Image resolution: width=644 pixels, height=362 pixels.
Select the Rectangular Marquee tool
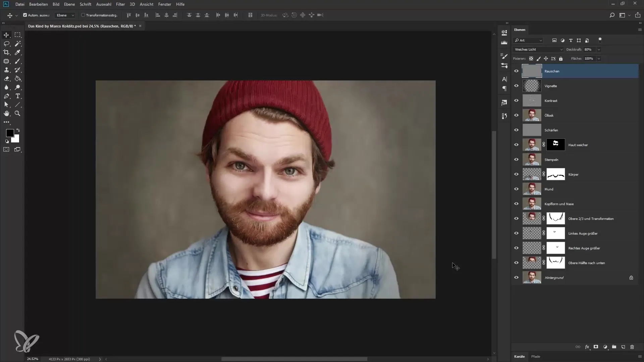click(x=17, y=35)
